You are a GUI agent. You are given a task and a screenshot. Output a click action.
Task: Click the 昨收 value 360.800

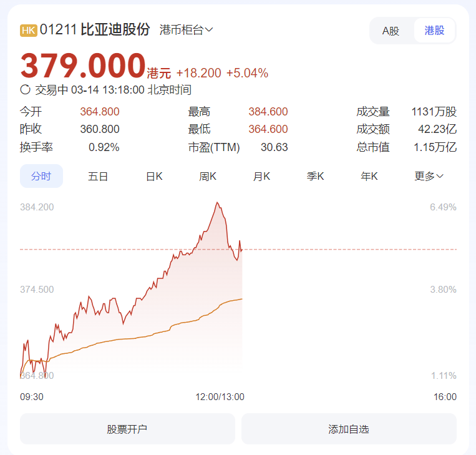(100, 129)
